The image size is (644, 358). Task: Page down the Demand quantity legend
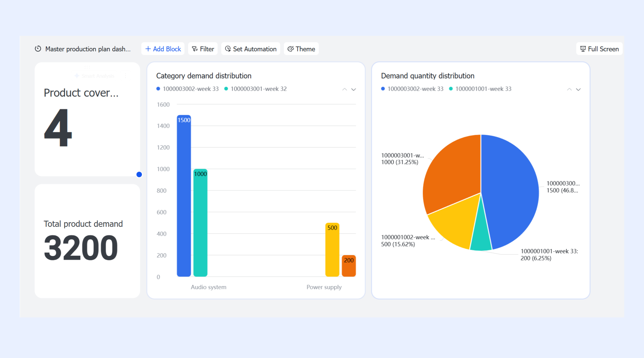(x=578, y=89)
